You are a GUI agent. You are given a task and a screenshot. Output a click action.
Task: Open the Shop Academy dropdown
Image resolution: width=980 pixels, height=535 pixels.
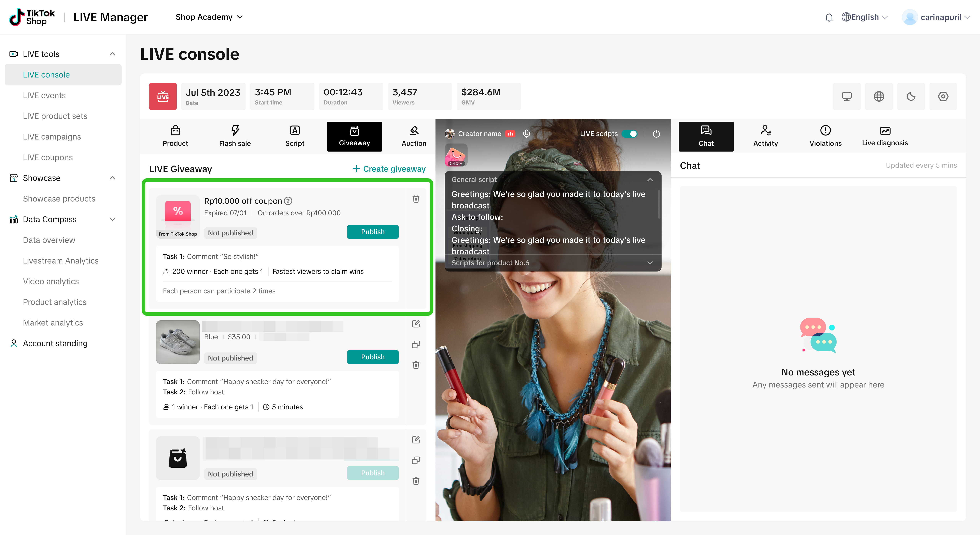[209, 17]
